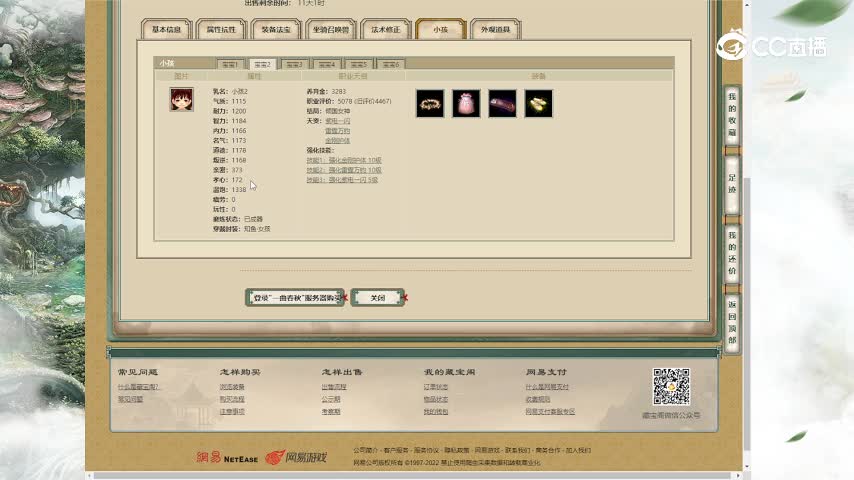Viewport: 854px width, 480px height.
Task: Open the second talent link 雷霆万钧
Action: pyautogui.click(x=338, y=131)
